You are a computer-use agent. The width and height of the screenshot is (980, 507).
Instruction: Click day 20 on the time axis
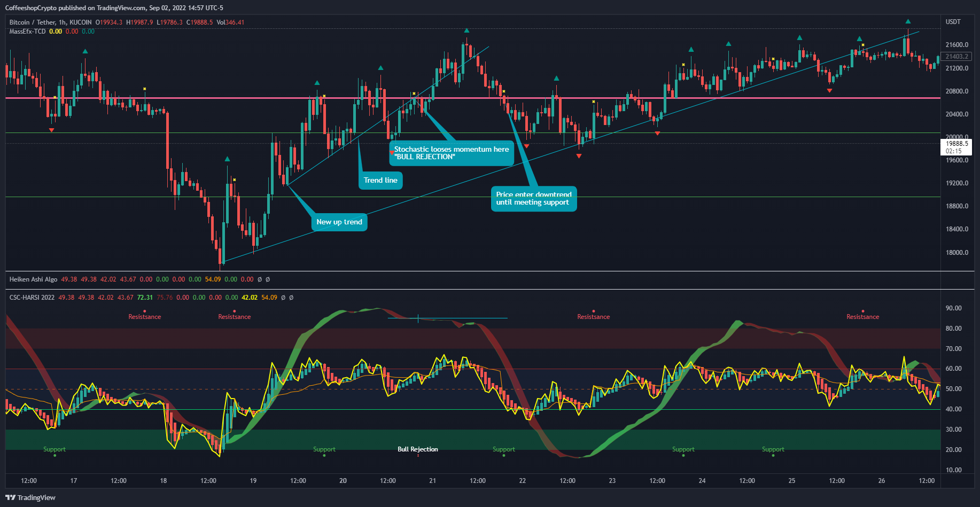point(343,481)
